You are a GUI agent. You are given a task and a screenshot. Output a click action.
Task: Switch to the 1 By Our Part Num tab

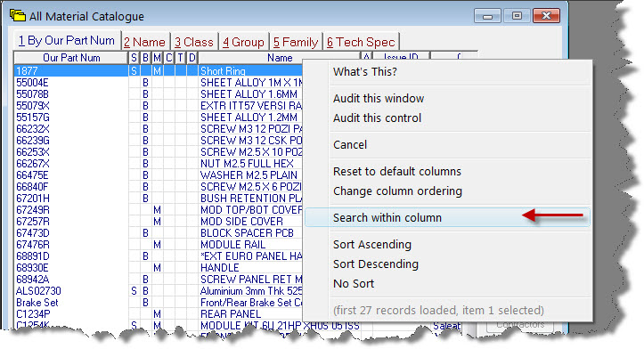point(67,41)
